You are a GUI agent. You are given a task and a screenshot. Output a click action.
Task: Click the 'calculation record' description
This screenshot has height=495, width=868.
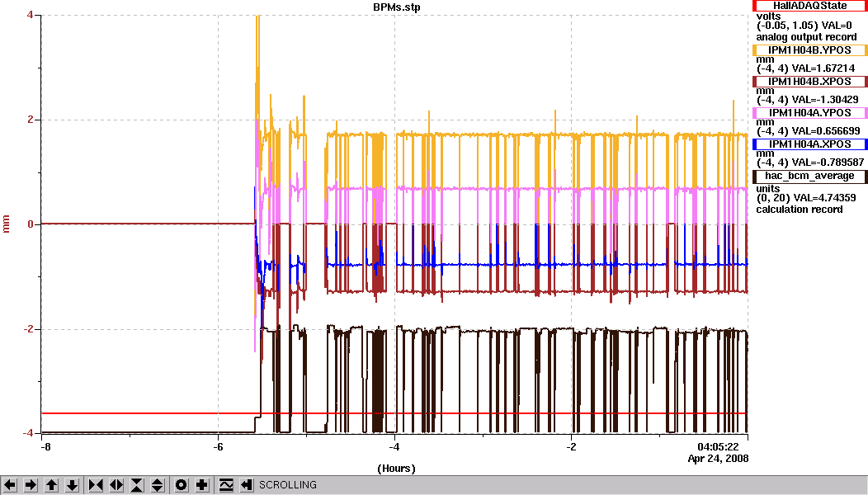point(800,210)
